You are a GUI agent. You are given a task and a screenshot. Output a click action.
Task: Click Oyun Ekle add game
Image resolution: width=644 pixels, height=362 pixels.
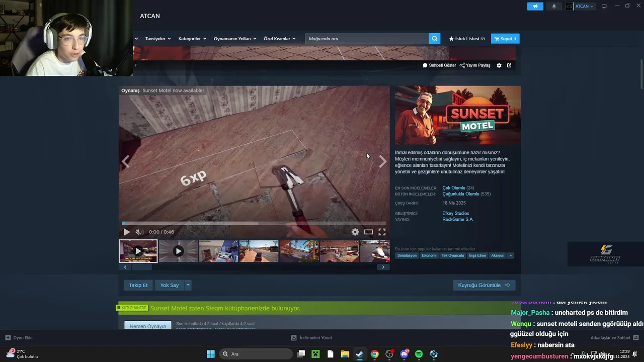(x=19, y=338)
